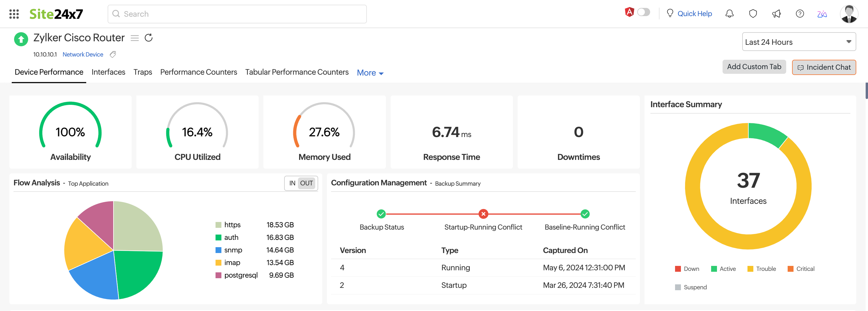Open notifications bell
868x311 pixels.
coord(730,14)
